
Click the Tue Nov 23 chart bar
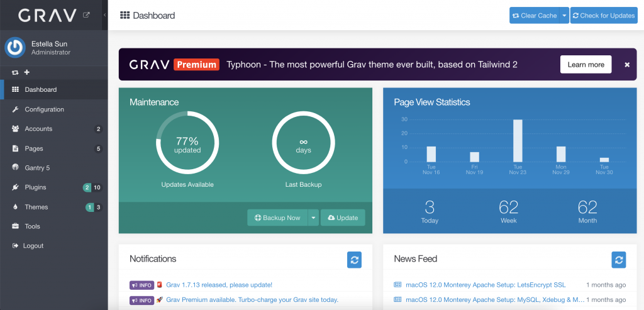518,141
